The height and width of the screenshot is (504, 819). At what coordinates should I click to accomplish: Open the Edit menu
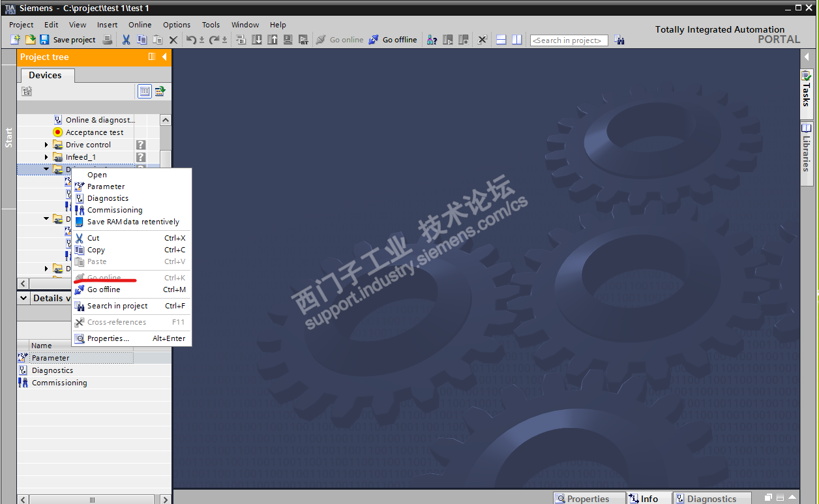coord(52,25)
